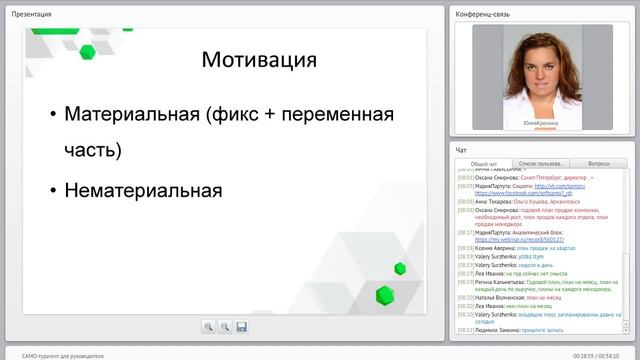Zoom in on the presentation slide
The height and width of the screenshot is (360, 640).
point(209,327)
